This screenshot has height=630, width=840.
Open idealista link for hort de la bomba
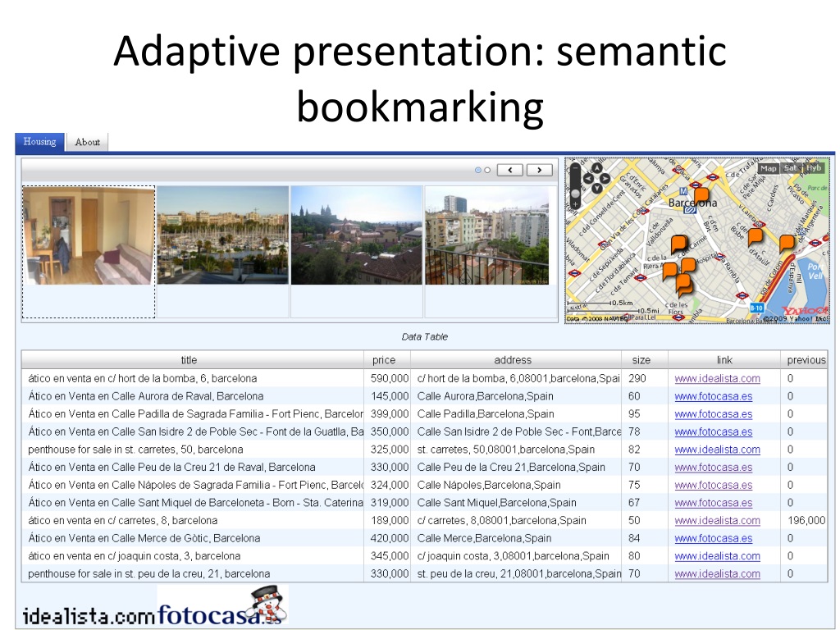coord(717,378)
